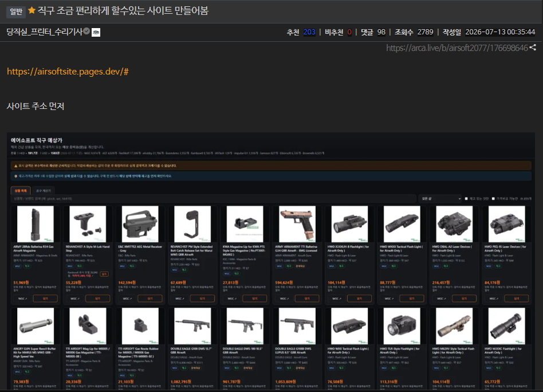The image size is (543, 392).
Task: Open the WGC link on the E&C XM177E2 receiver card
Action: pos(127,299)
